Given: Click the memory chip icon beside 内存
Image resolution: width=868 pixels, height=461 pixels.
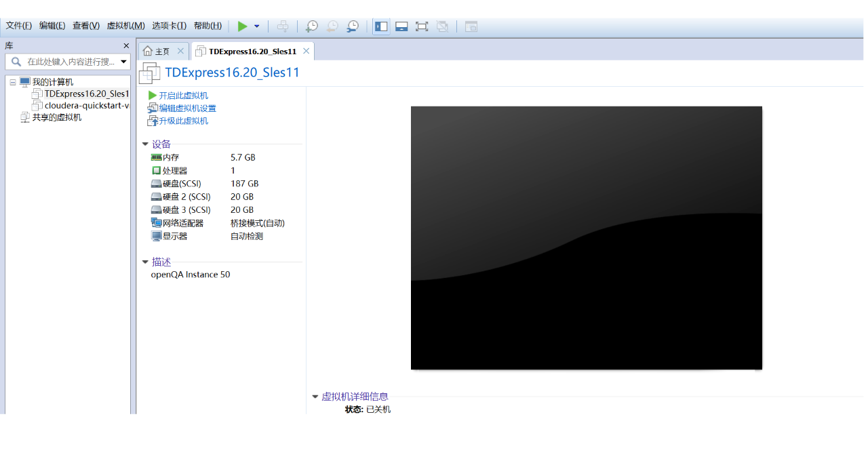Looking at the screenshot, I should click(157, 157).
